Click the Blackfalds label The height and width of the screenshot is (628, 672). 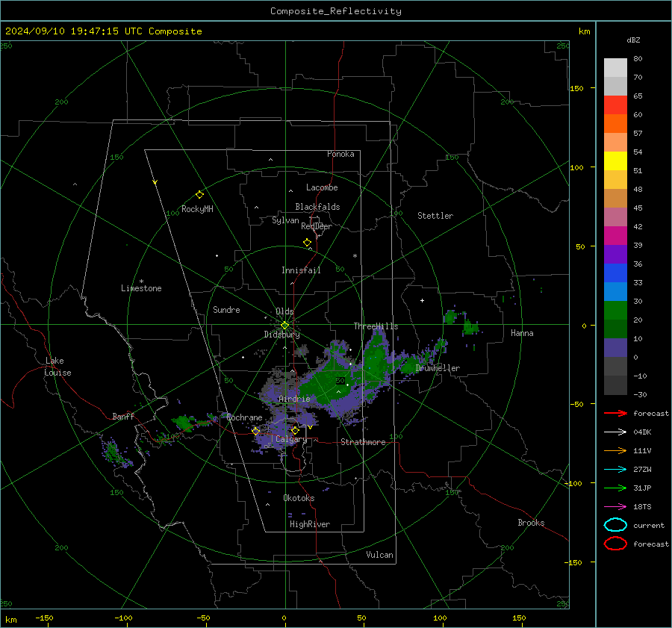click(x=317, y=207)
